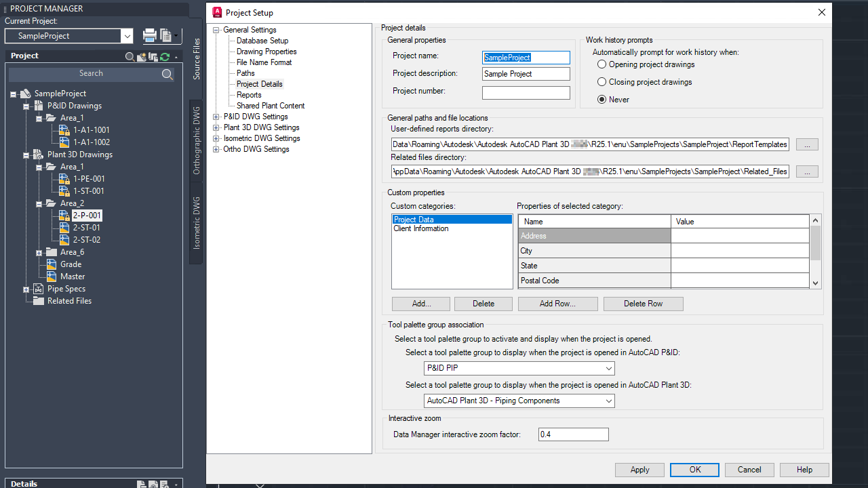Image resolution: width=868 pixels, height=488 pixels.
Task: Click the drawing icon of 2-ST-02
Action: tap(64, 240)
